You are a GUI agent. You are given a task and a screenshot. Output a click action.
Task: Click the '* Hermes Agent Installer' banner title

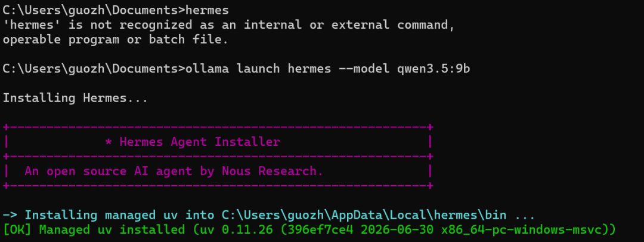[x=193, y=142]
